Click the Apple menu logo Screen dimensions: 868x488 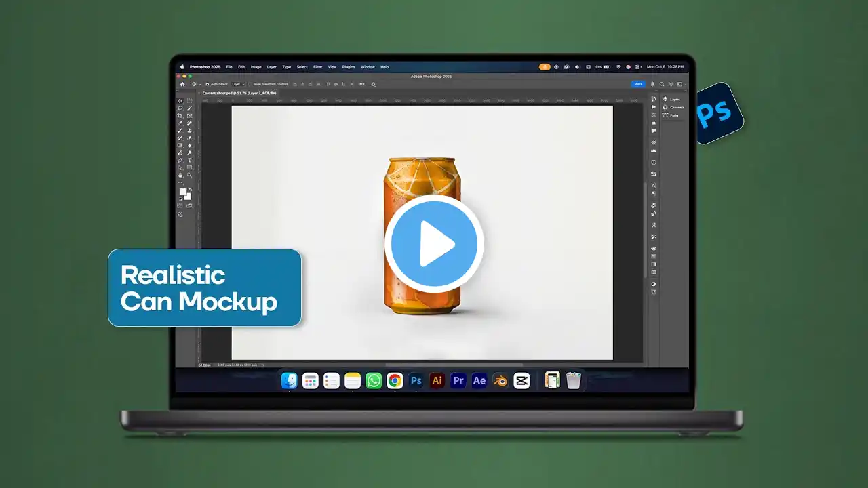(x=182, y=67)
